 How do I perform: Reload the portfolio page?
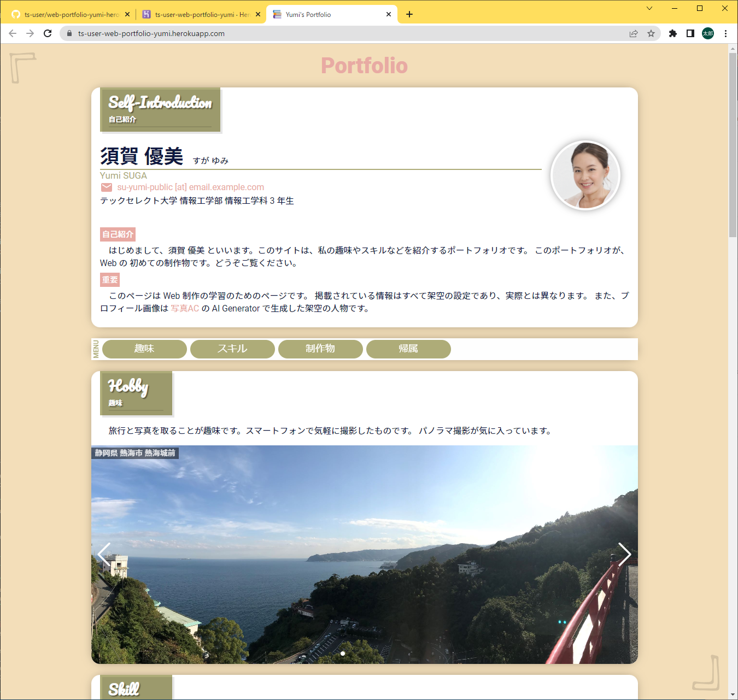(x=48, y=33)
